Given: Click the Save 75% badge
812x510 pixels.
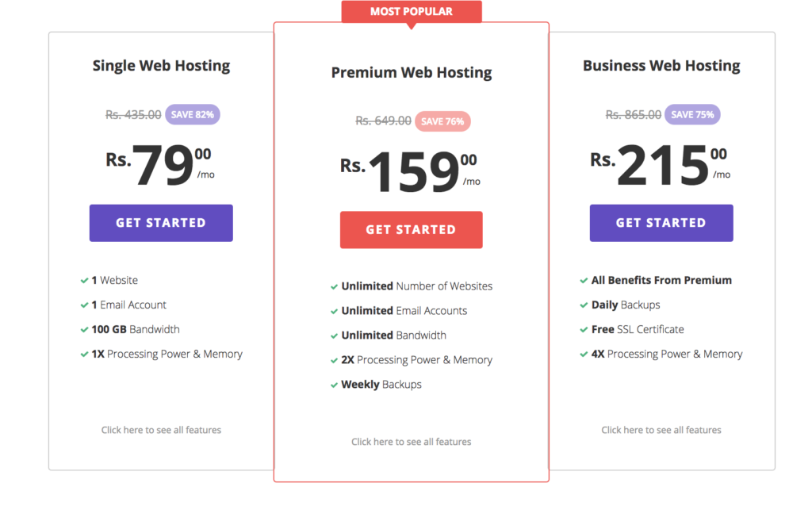Looking at the screenshot, I should click(692, 114).
